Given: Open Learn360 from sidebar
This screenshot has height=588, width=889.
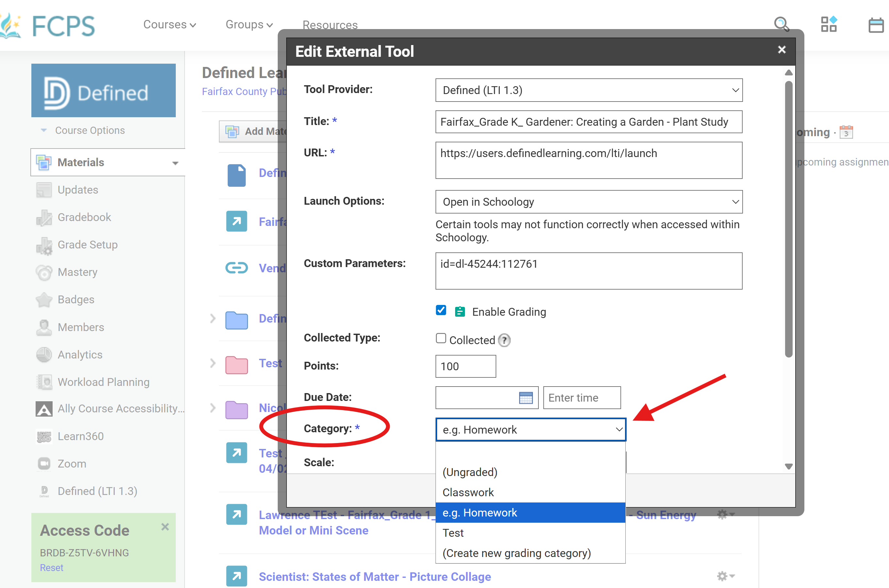Looking at the screenshot, I should click(80, 436).
